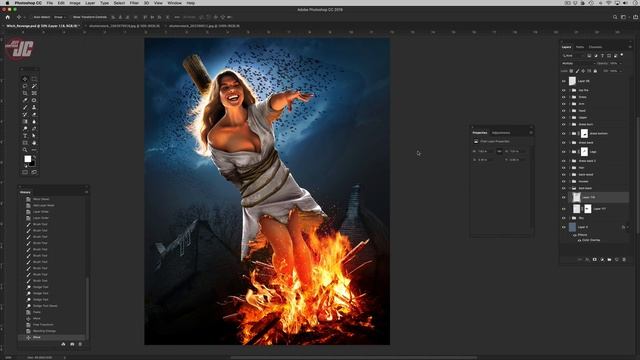Select the last Move state in History
The width and height of the screenshot is (640, 360).
click(51, 338)
